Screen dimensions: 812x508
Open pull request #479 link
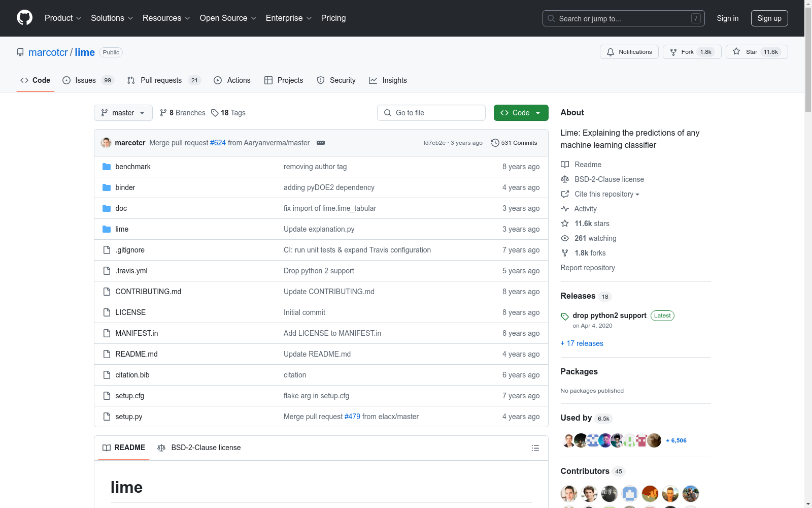[x=352, y=417]
